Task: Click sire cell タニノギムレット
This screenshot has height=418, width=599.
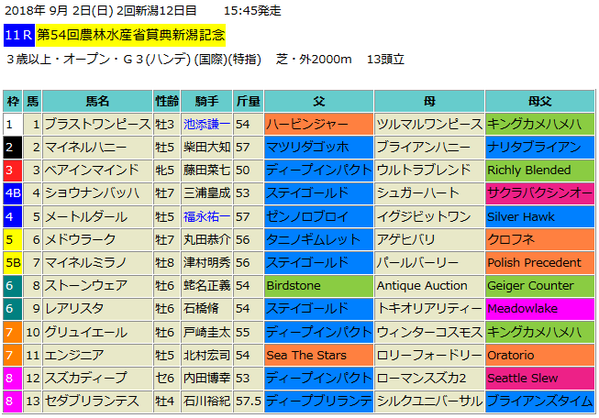Action: point(319,240)
